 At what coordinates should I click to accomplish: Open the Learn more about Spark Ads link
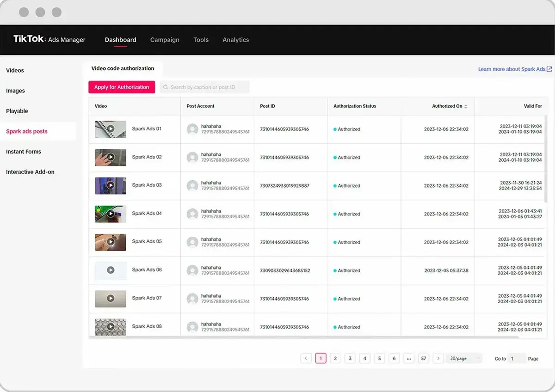point(512,69)
